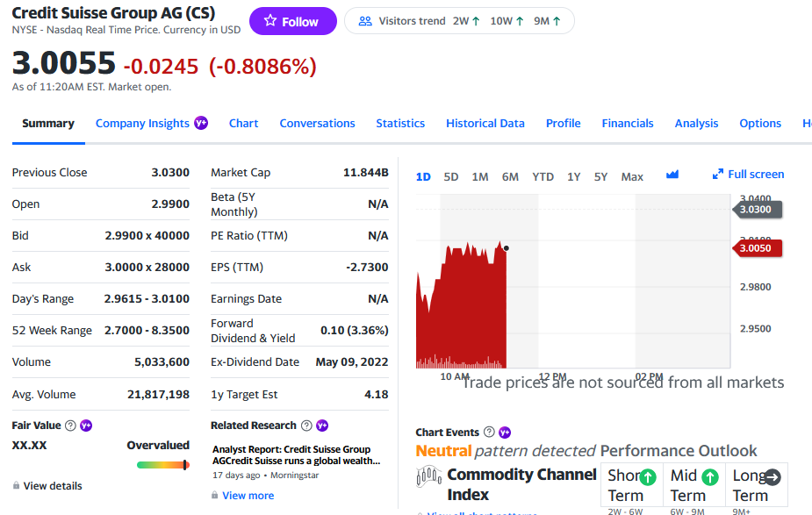The height and width of the screenshot is (515, 812).
Task: Click the Day's Range value 2.9615 - 3.0100
Action: 147,298
